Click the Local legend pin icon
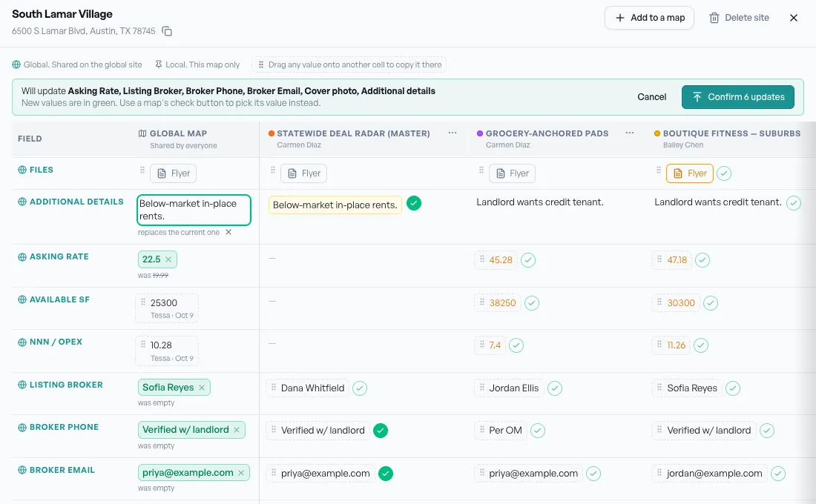816x504 pixels. click(158, 64)
